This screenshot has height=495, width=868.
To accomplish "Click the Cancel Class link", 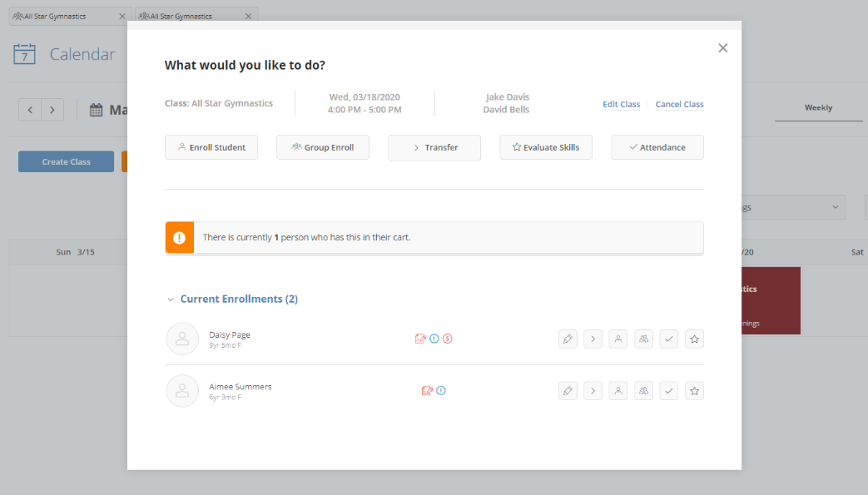I will [x=679, y=104].
